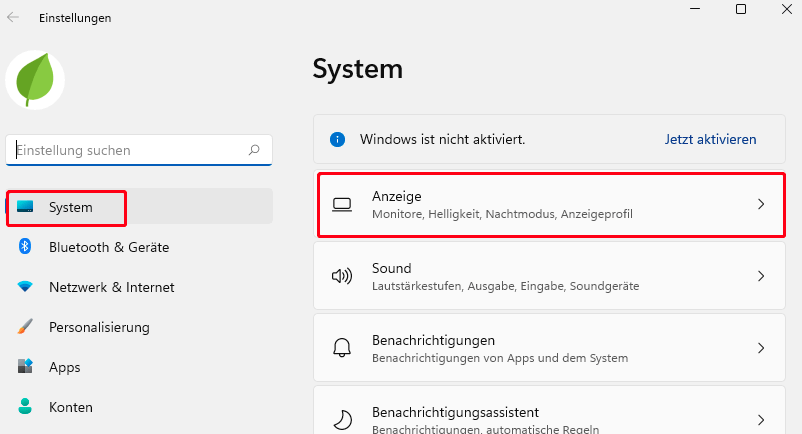Click the Netzwerk & Internet Wi-Fi icon
The image size is (802, 434).
pyautogui.click(x=26, y=287)
